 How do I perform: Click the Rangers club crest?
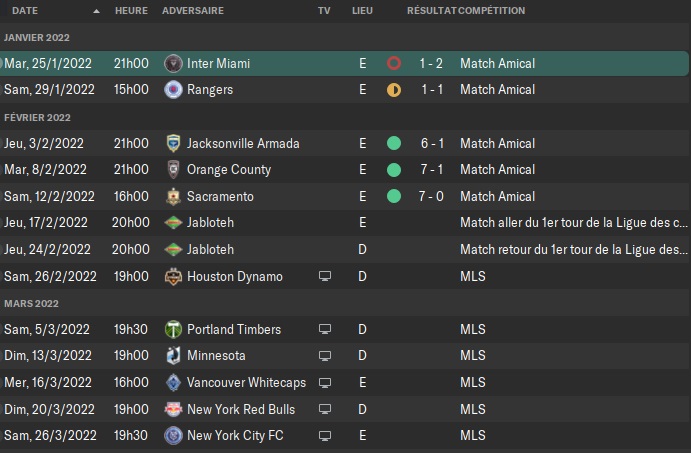pos(173,90)
